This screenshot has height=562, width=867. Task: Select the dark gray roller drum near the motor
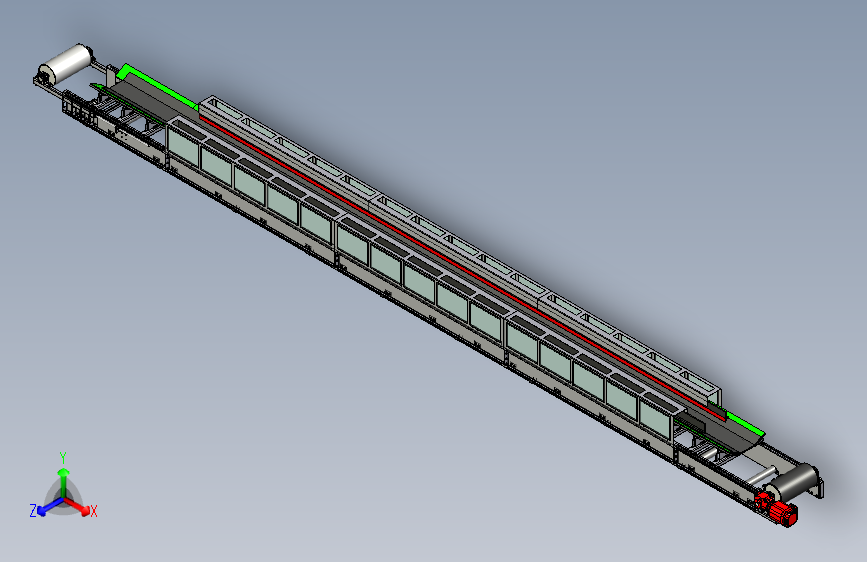(795, 481)
